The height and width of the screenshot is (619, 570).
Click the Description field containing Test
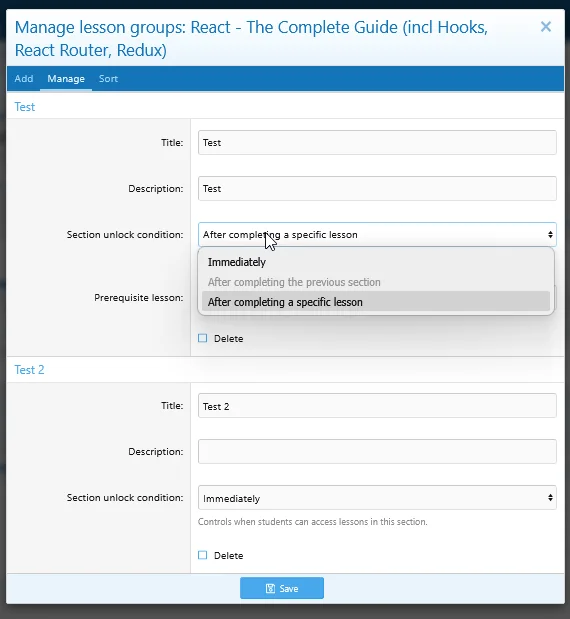(377, 189)
